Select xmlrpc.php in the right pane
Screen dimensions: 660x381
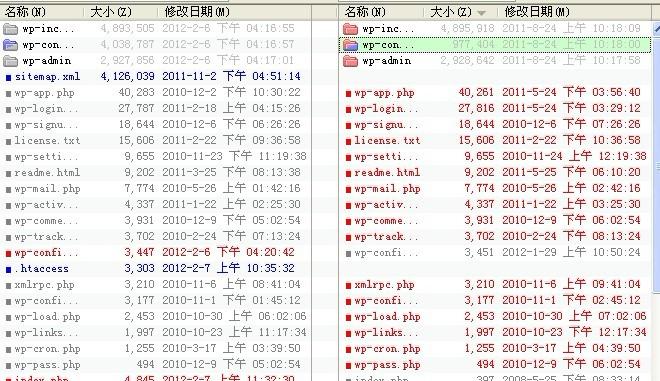[x=384, y=285]
